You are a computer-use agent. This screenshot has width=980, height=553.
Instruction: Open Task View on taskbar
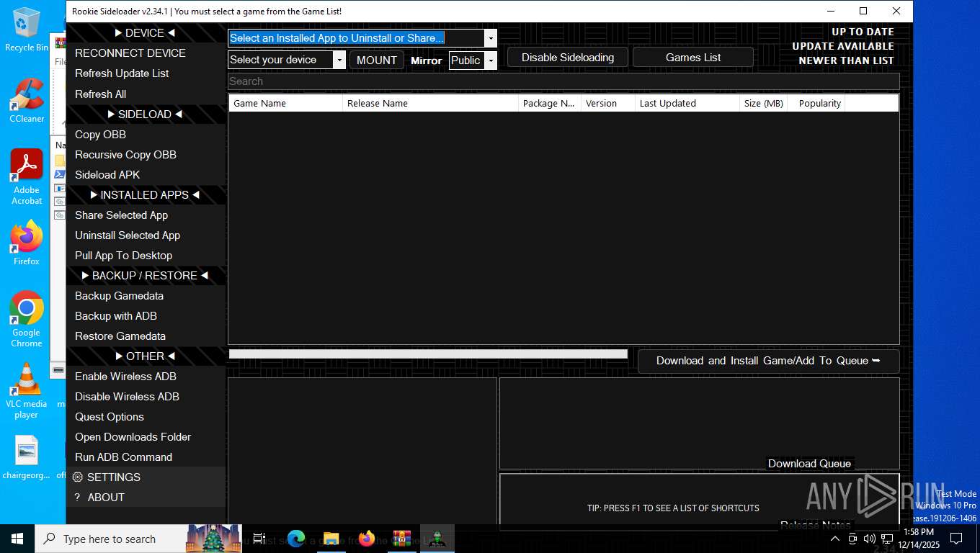[x=259, y=539]
